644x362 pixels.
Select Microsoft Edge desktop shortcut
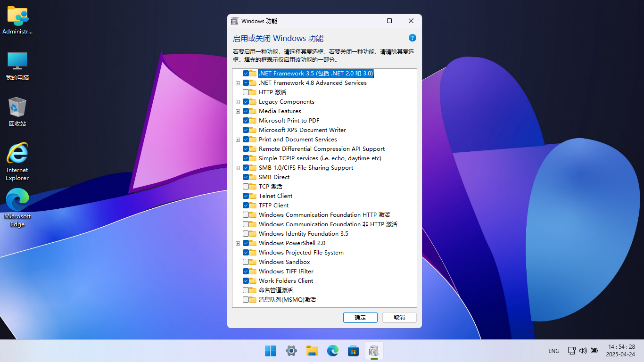(17, 208)
